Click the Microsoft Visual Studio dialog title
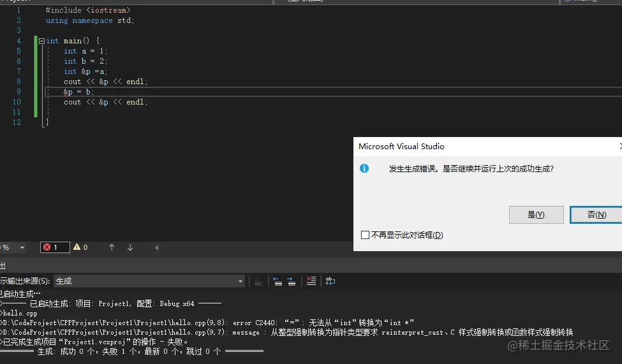622x364 pixels. (401, 147)
